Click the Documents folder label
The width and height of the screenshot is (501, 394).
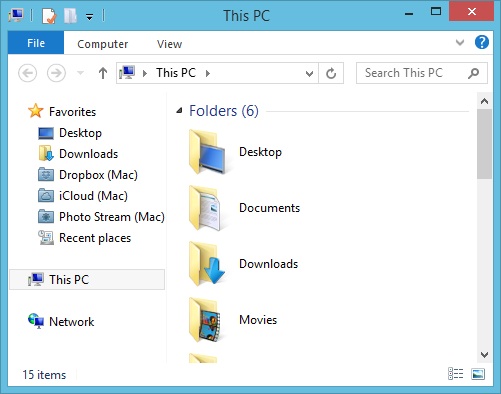pos(269,208)
